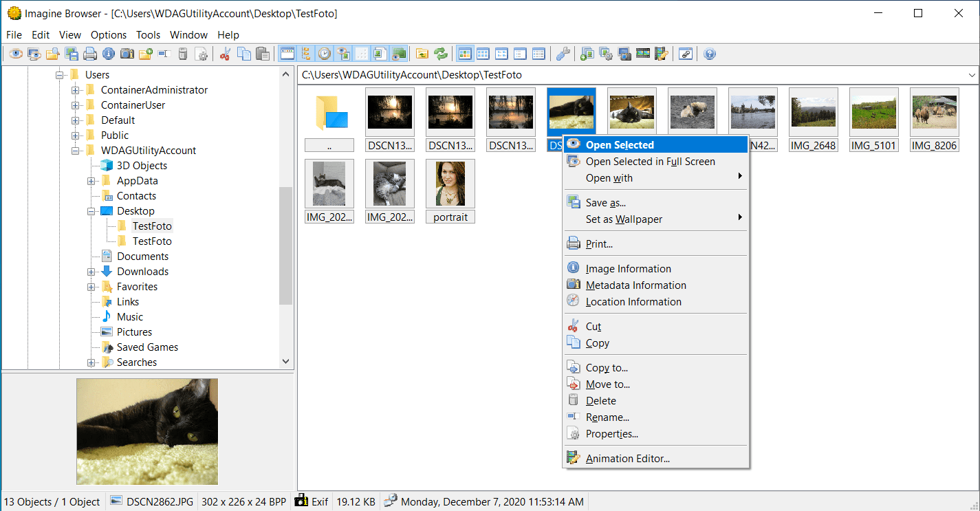Collapse the WDAGUtilityAccount tree node
The width and height of the screenshot is (980, 511).
[76, 151]
